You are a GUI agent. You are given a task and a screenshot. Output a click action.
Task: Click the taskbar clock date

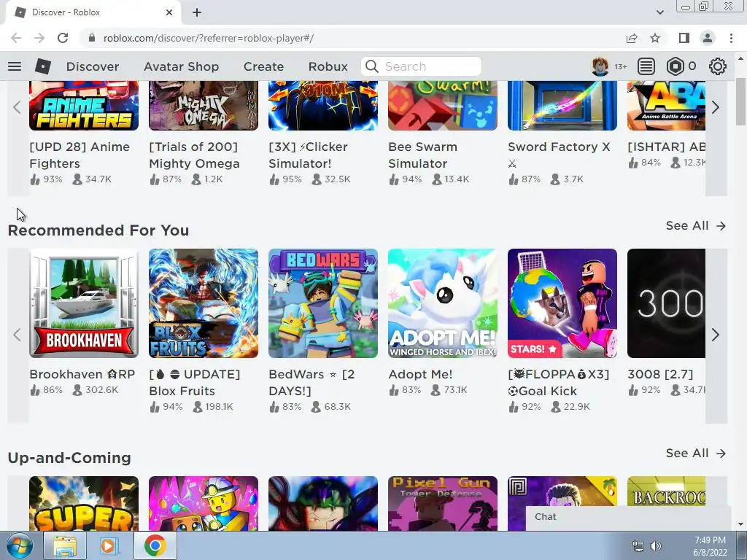point(710,546)
